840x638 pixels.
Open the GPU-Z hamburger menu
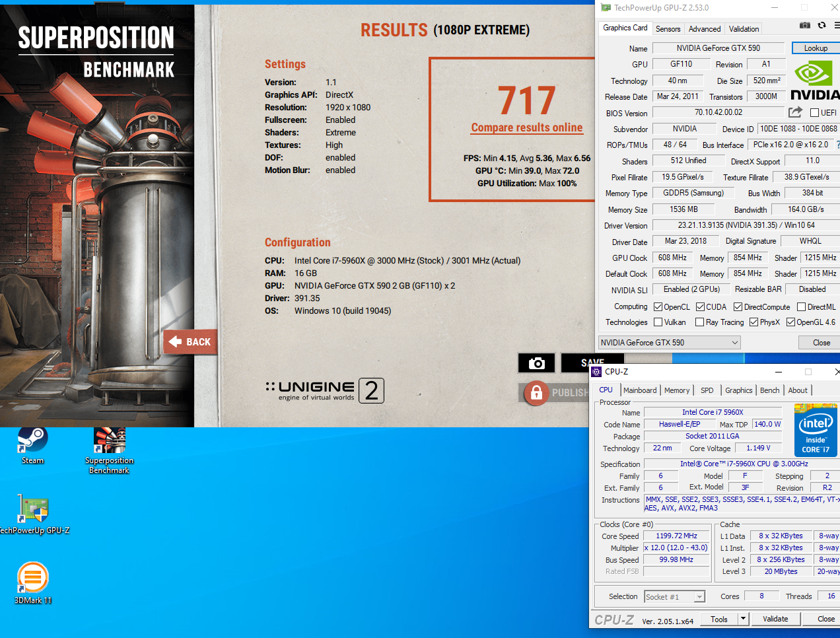click(x=837, y=25)
